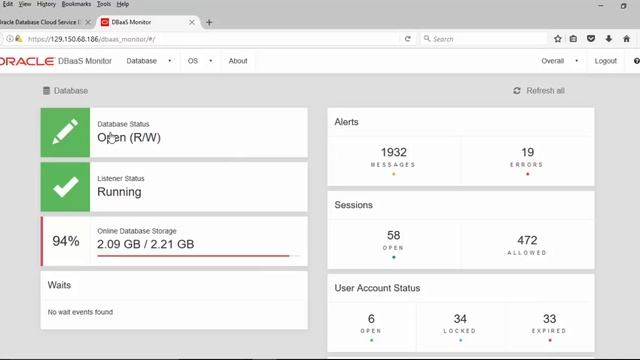Close the DBaaS Monitor tab
Screen dimensions: 640x360
click(192, 22)
